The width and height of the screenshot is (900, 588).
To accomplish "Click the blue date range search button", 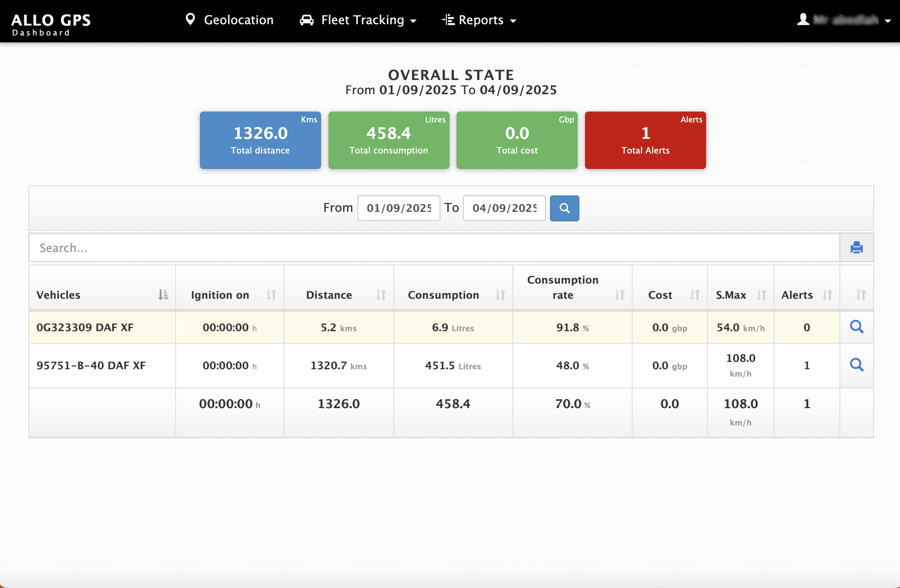I will tap(564, 208).
